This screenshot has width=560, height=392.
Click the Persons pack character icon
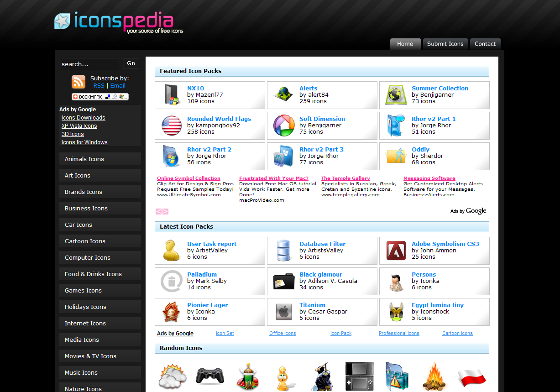[396, 282]
